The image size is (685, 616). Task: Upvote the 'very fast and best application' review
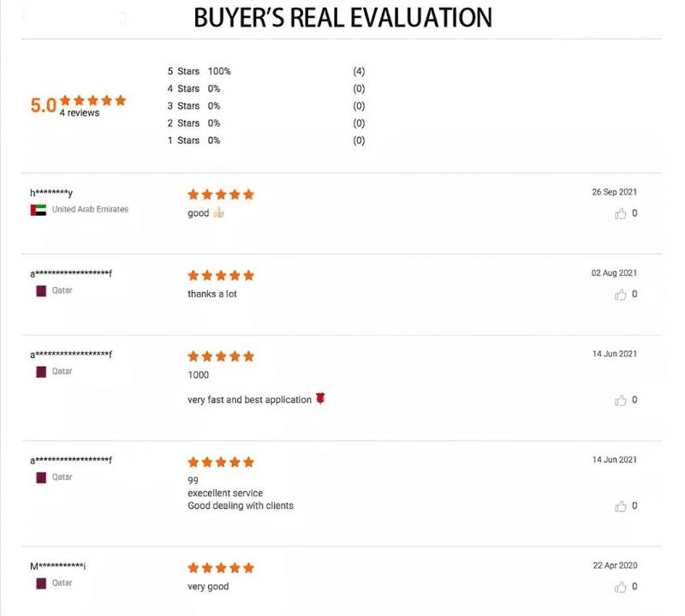tap(620, 400)
